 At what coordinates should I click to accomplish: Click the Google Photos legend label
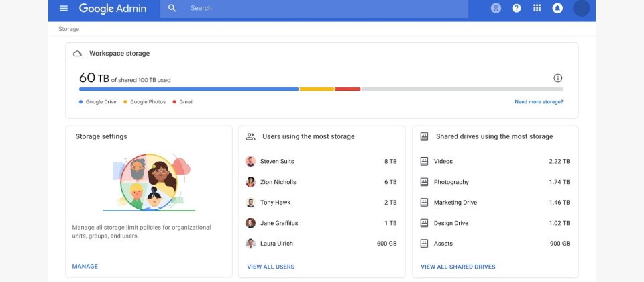click(148, 102)
